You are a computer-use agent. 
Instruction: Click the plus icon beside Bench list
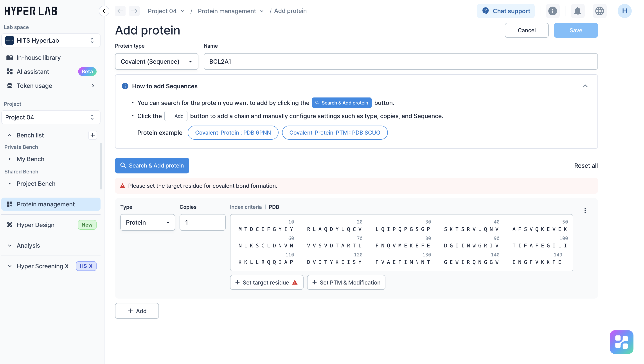pos(92,135)
